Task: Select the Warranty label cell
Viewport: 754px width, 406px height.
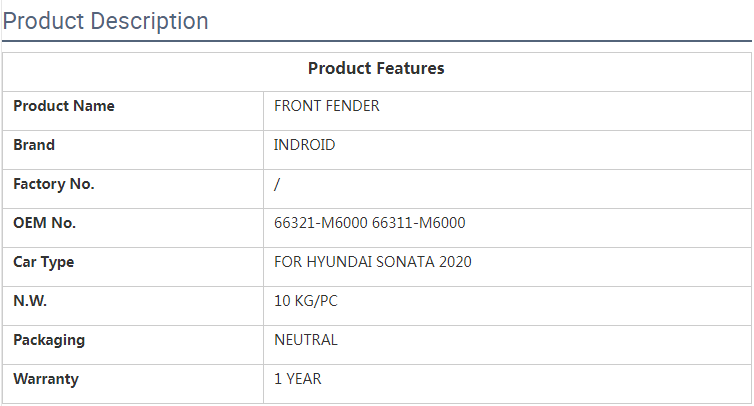Action: 46,379
